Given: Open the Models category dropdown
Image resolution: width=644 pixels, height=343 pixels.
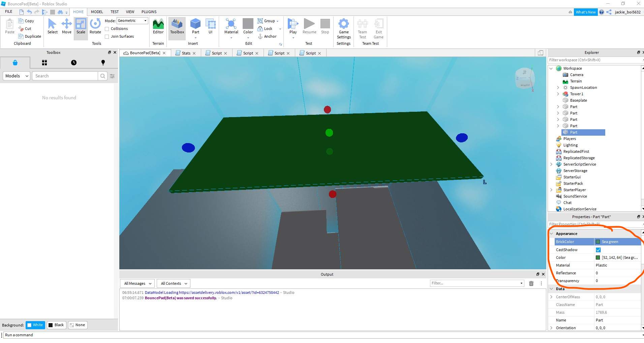Looking at the screenshot, I should click(x=17, y=76).
